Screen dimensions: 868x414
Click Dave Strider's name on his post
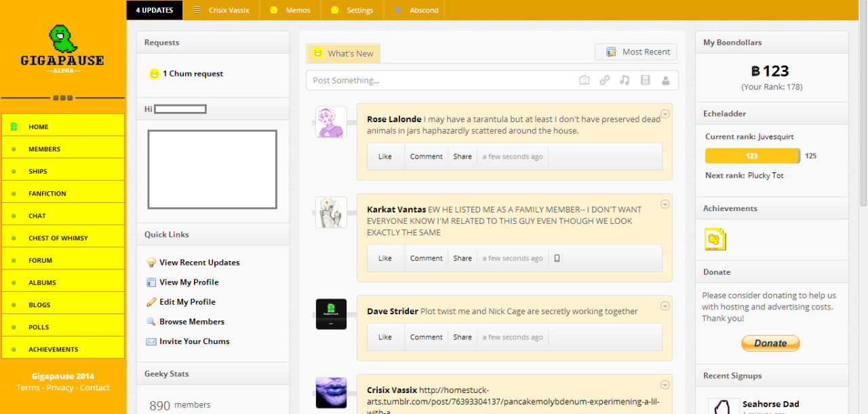click(x=393, y=311)
